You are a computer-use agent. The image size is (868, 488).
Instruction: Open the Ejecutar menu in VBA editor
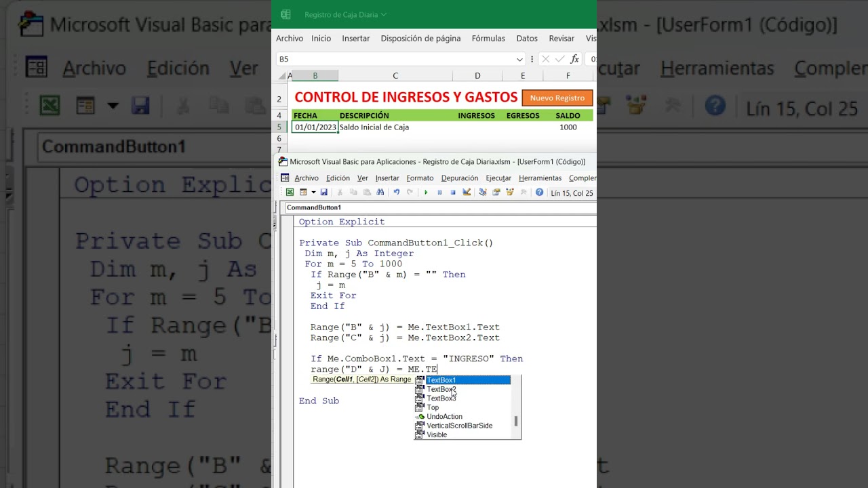498,178
